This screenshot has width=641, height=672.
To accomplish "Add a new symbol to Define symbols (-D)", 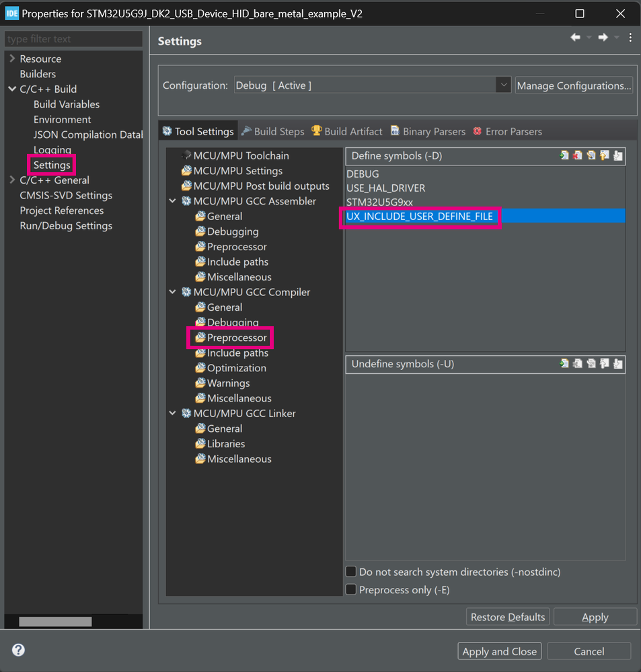I will click(564, 155).
